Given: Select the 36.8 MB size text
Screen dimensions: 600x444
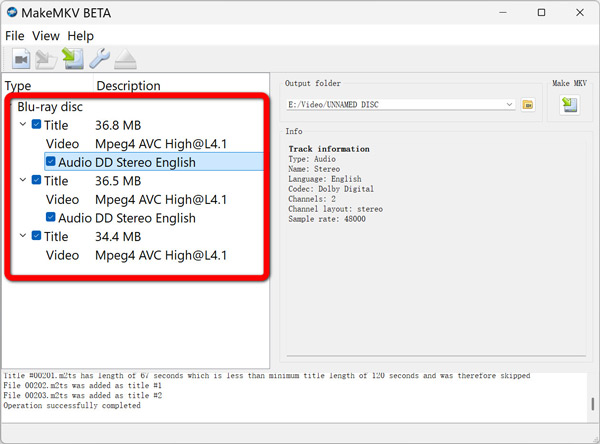Looking at the screenshot, I should (x=118, y=125).
